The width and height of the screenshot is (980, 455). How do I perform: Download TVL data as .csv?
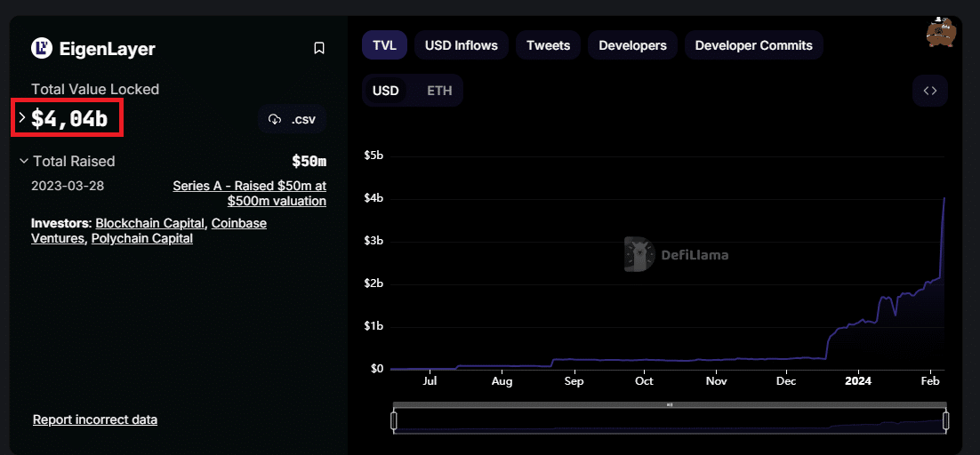click(292, 119)
